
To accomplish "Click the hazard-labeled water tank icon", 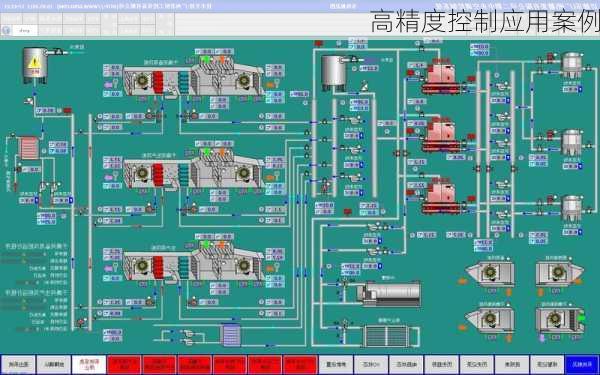I will (x=35, y=65).
